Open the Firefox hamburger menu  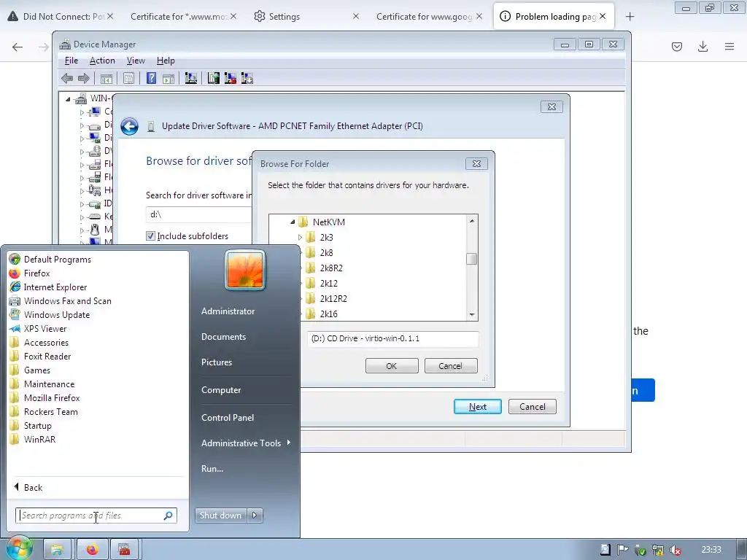coord(729,47)
